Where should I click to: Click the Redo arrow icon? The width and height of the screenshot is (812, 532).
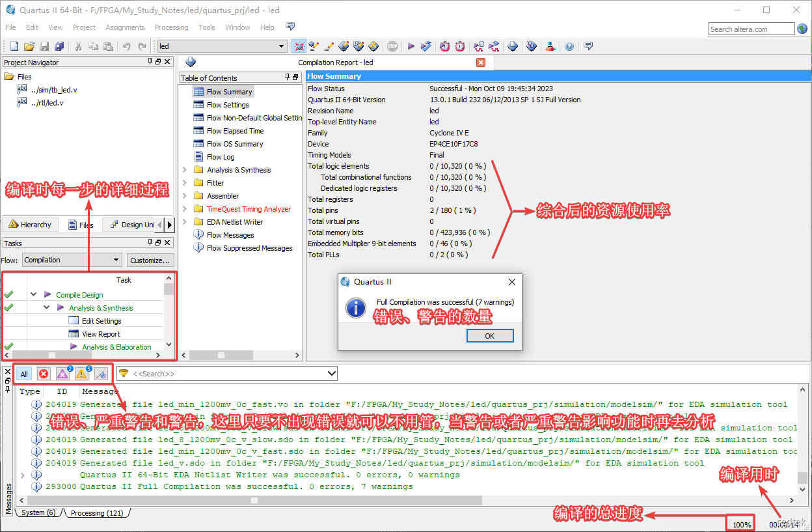click(x=141, y=46)
